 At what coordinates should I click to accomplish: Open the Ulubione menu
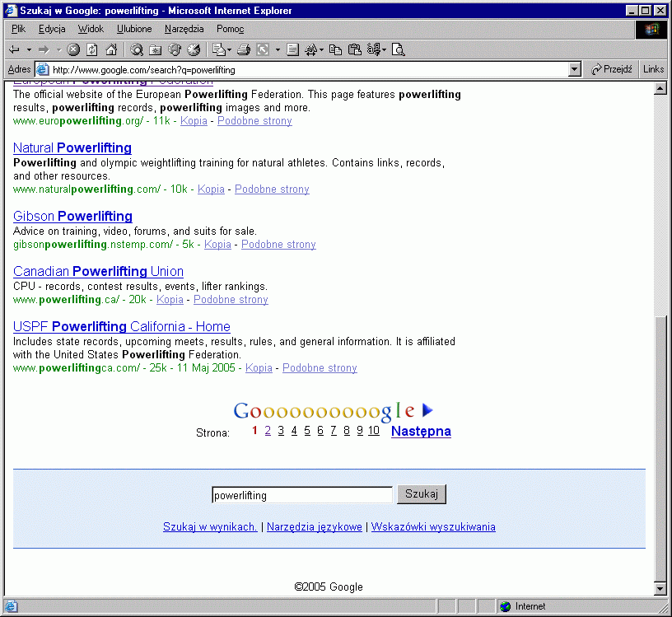tap(134, 29)
